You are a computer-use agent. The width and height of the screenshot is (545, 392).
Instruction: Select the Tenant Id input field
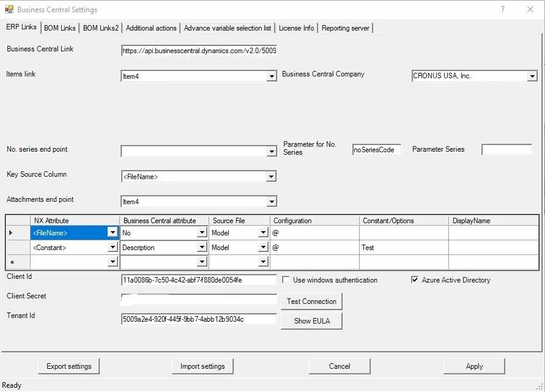click(x=199, y=319)
